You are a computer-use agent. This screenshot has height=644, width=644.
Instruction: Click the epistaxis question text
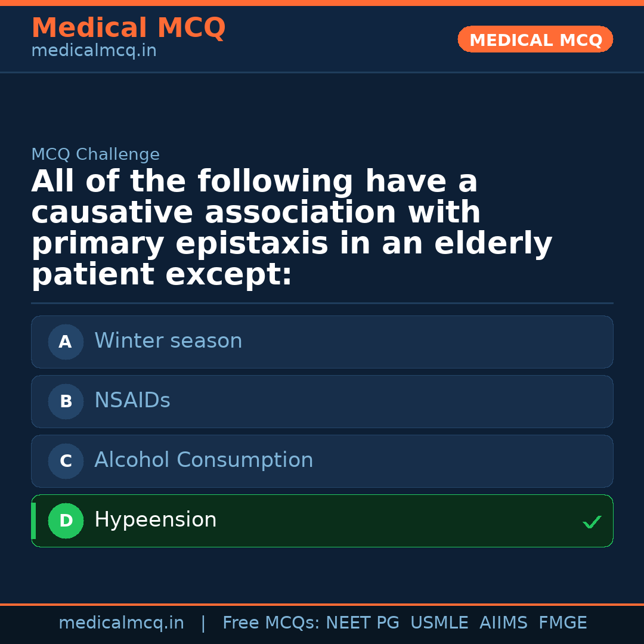[292, 228]
